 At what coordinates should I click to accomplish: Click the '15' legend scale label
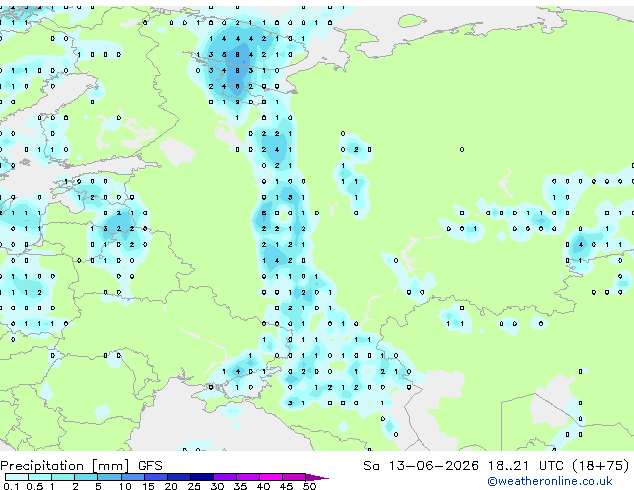click(148, 486)
